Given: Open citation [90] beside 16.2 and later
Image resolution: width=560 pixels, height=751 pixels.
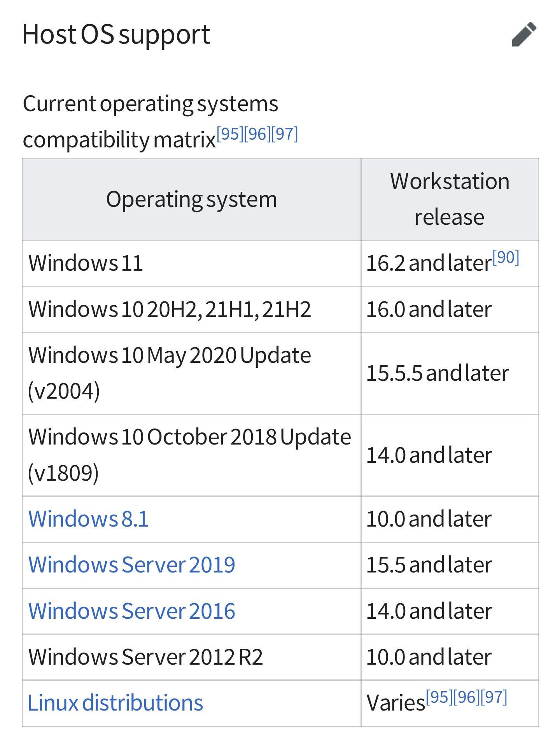Looking at the screenshot, I should (x=506, y=257).
